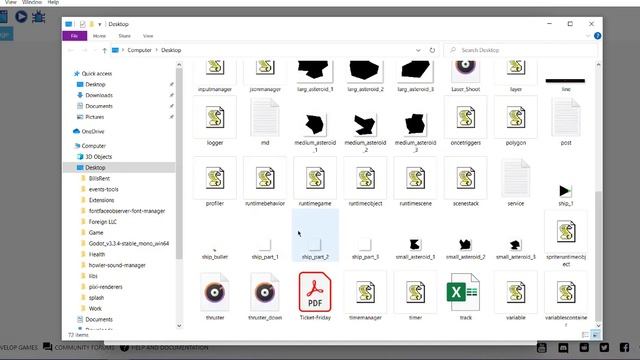
Task: Open the Share ribbon tab
Action: [124, 36]
